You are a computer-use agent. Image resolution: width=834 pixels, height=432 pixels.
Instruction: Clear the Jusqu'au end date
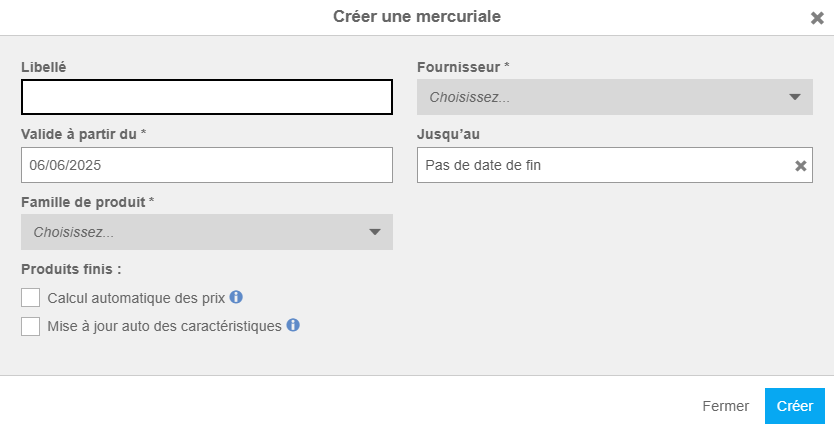pyautogui.click(x=800, y=166)
